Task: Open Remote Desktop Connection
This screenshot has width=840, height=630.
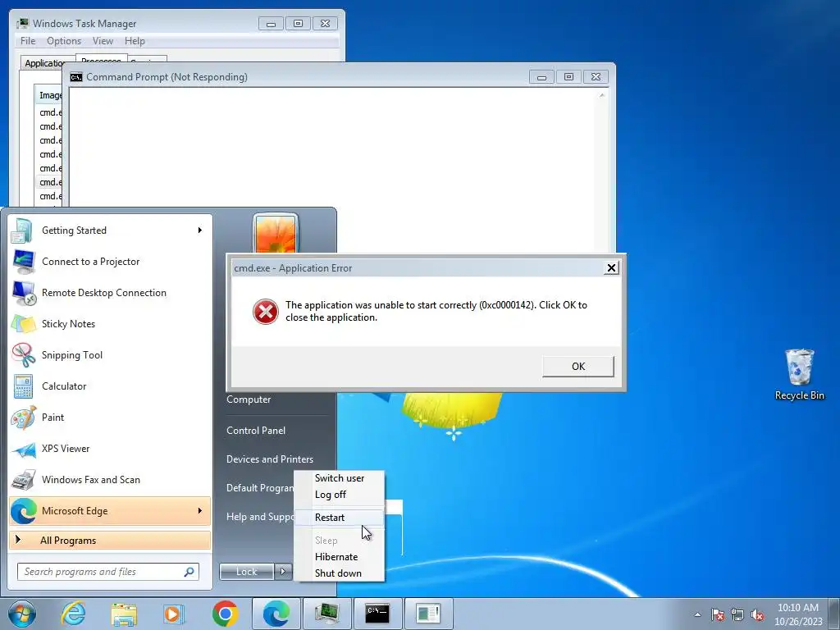Action: 110,293
